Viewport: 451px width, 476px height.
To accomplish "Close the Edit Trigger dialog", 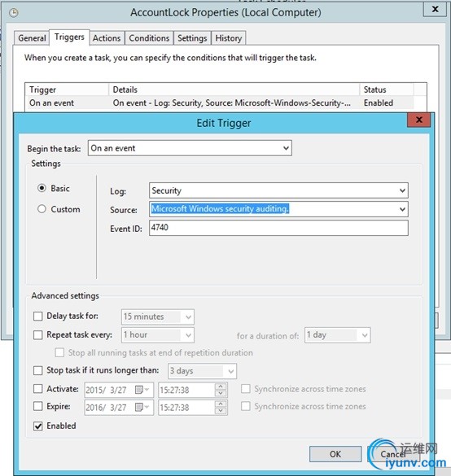I will click(418, 120).
